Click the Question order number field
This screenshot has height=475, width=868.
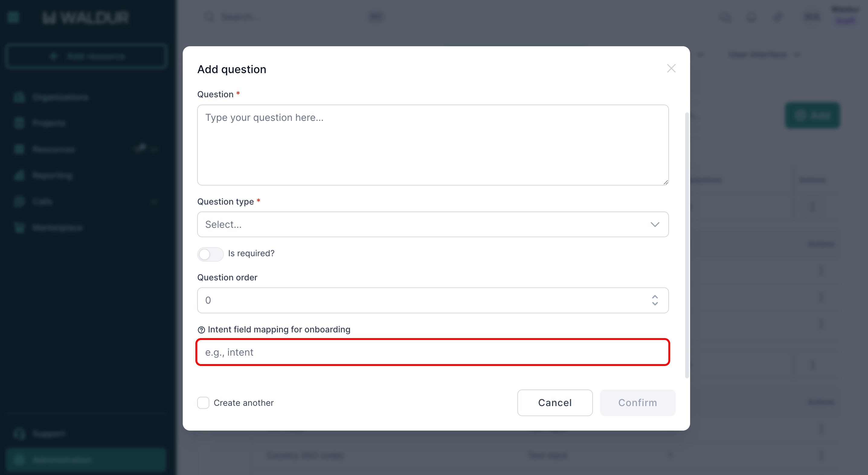(404, 300)
